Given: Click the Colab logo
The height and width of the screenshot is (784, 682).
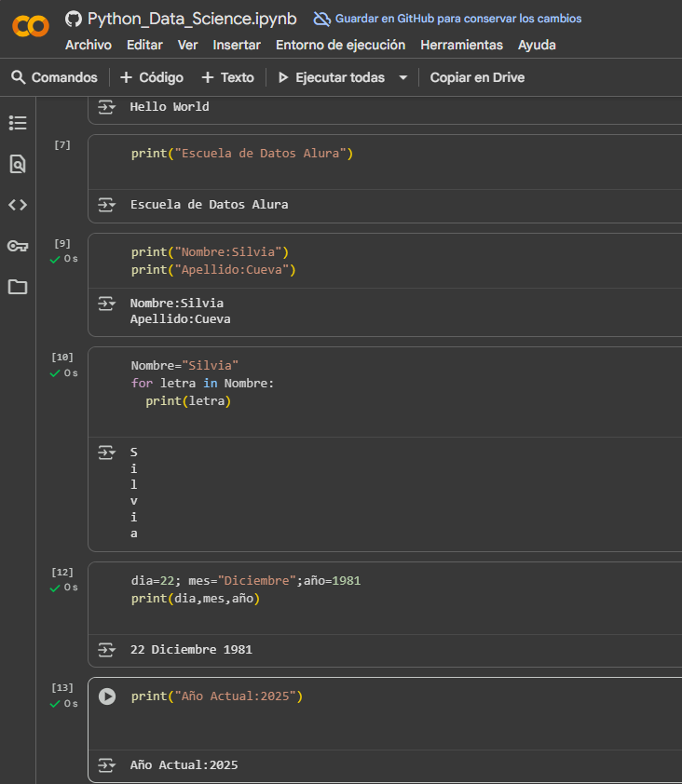Looking at the screenshot, I should (x=31, y=27).
